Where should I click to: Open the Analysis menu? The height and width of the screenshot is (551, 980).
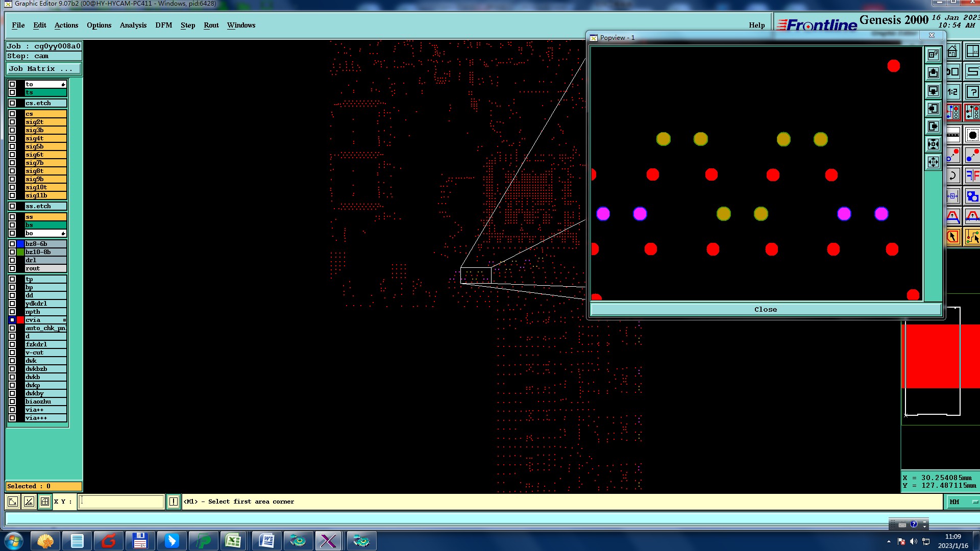pos(133,25)
